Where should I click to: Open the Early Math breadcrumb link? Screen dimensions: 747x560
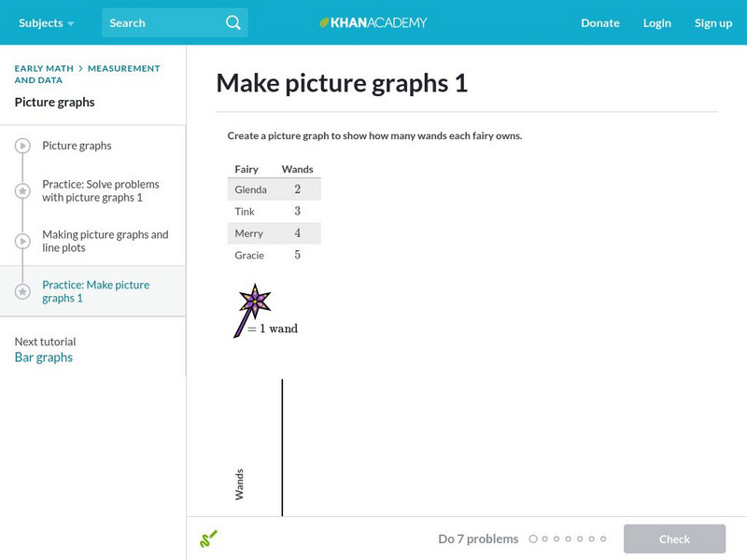43,68
